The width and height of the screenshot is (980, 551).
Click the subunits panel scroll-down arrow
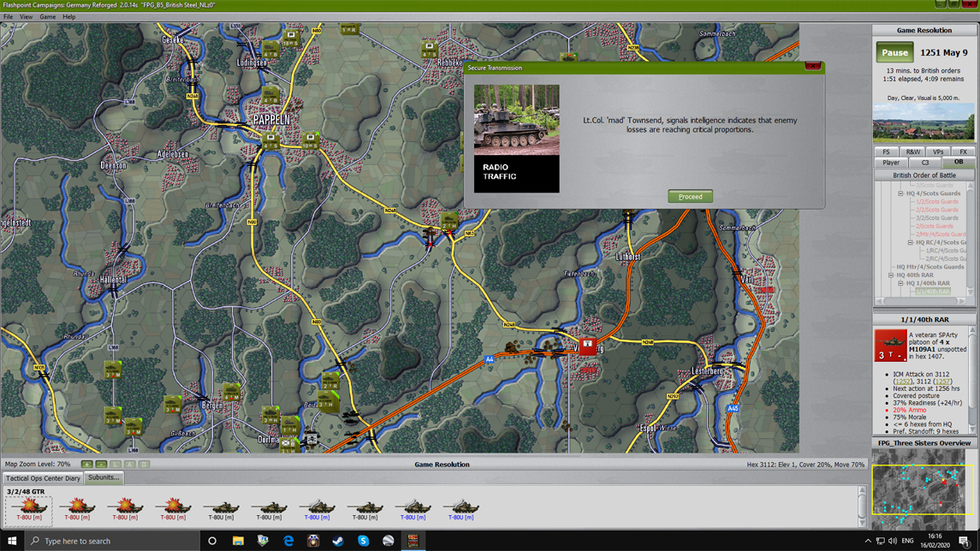point(862,523)
